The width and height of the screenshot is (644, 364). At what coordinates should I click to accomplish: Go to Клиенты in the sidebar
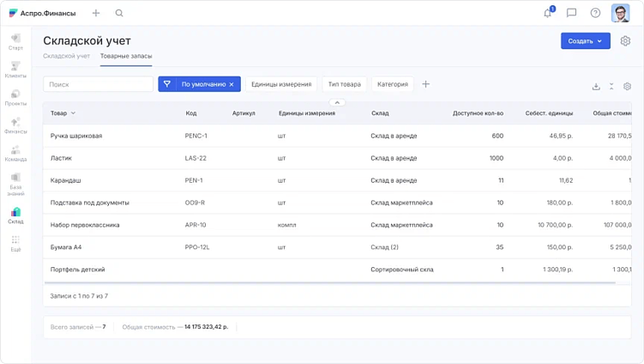pyautogui.click(x=15, y=70)
